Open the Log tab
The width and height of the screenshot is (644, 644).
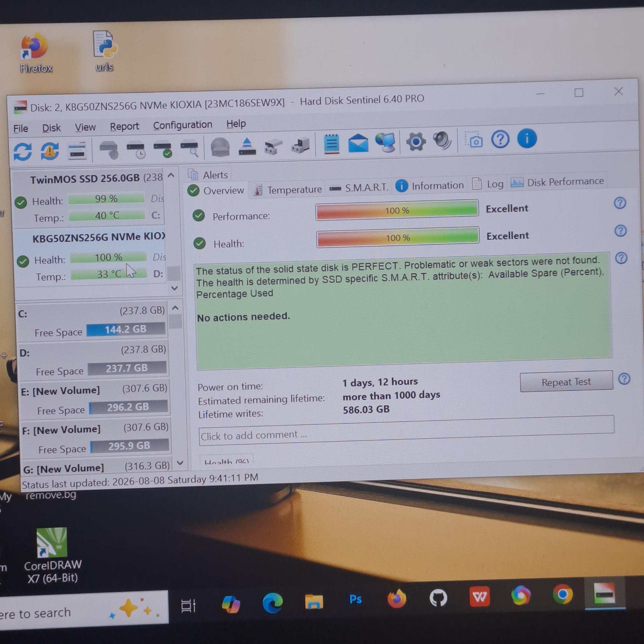coord(488,184)
